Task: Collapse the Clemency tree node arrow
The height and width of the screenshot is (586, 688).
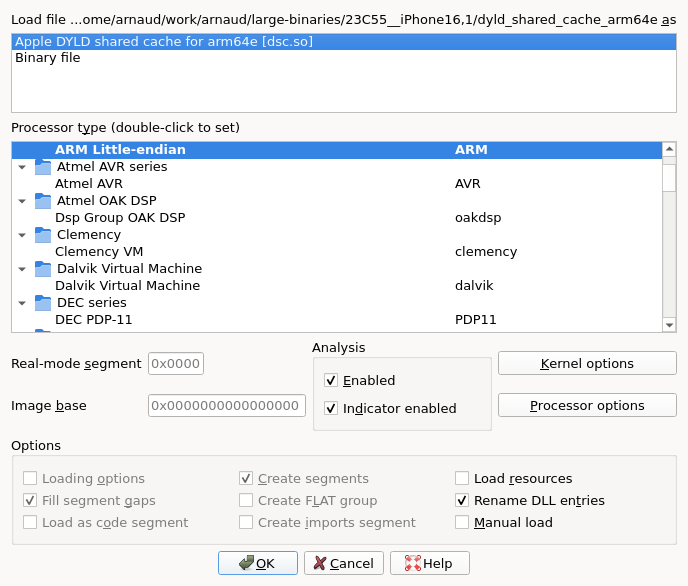Action: click(22, 235)
